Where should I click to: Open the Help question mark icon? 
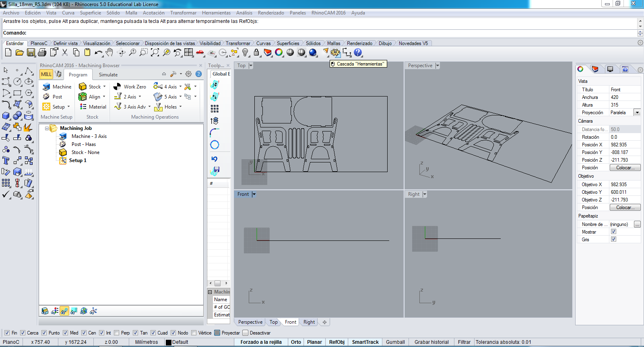tap(358, 53)
